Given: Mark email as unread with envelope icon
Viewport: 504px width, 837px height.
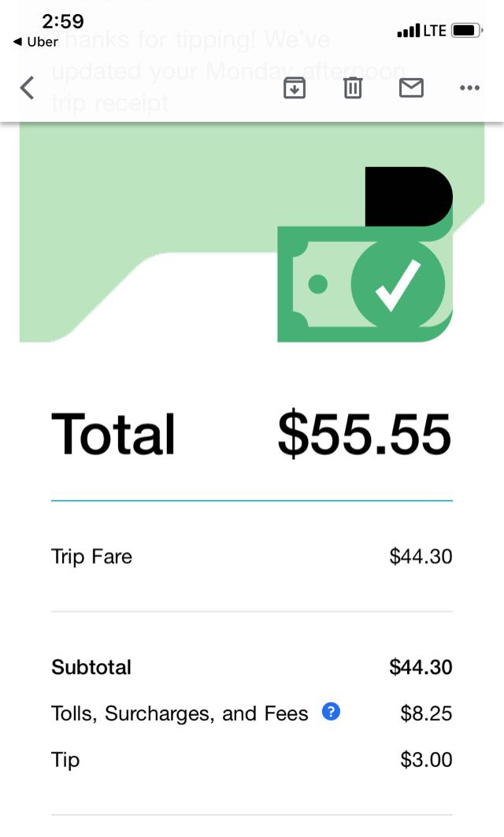Looking at the screenshot, I should [x=411, y=88].
